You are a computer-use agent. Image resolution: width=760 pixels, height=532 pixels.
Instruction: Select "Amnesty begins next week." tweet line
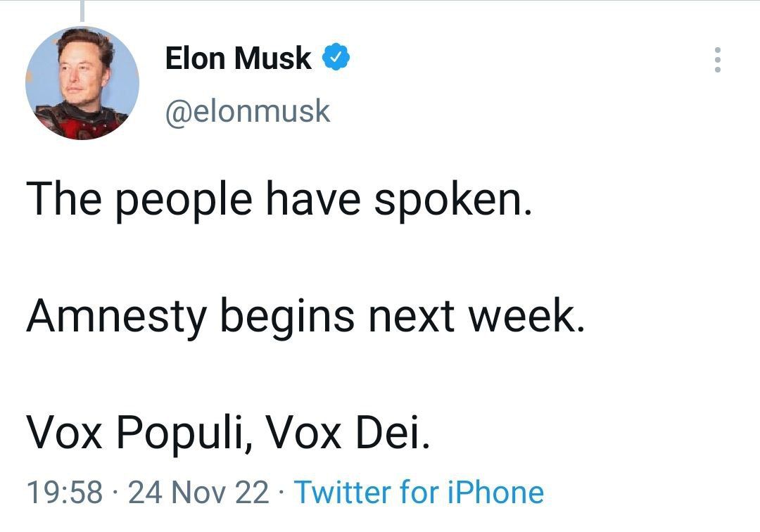[305, 317]
